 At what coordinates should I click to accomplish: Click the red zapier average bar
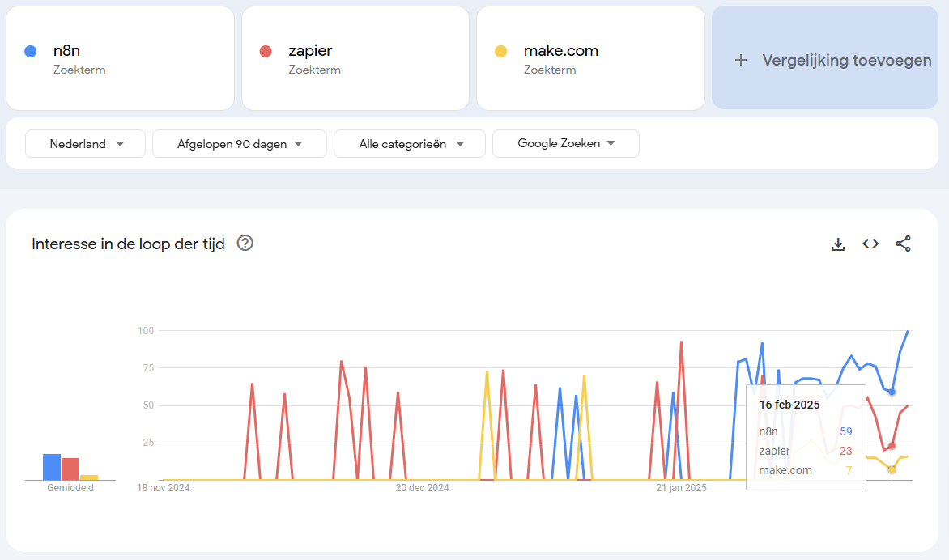[x=70, y=469]
